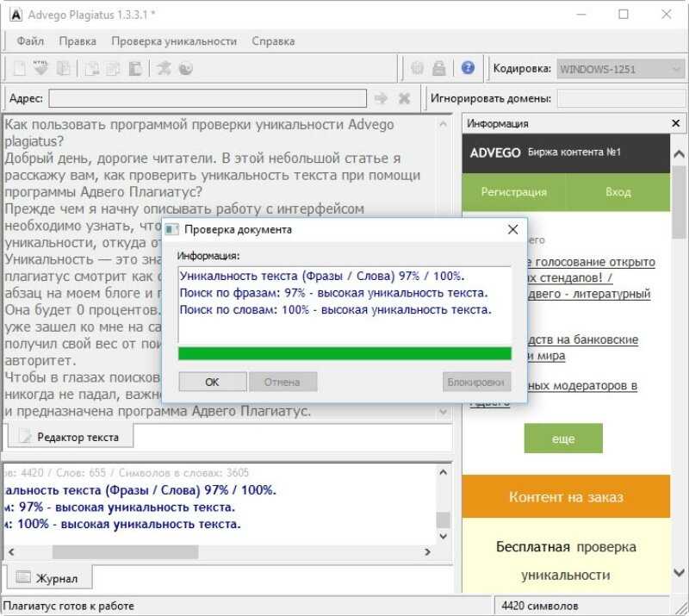Click the Бесплатная проверка уникальности text
Image resolution: width=689 pixels, height=616 pixels.
point(566,561)
